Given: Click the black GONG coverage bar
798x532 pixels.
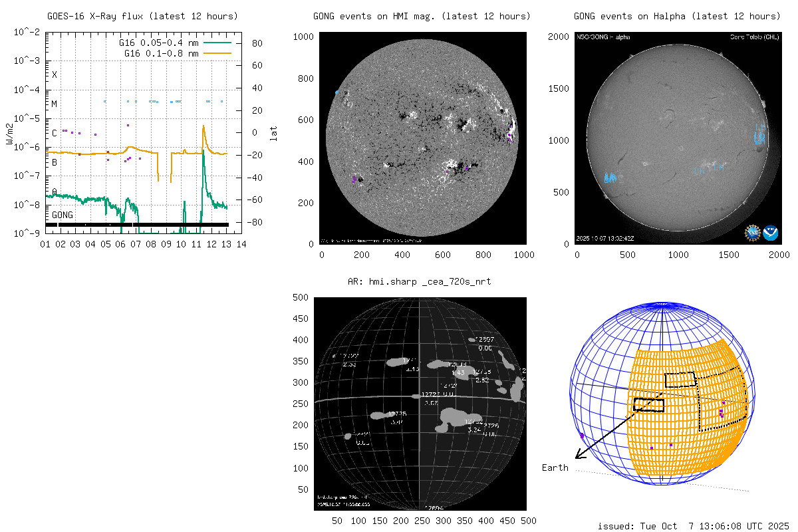Looking at the screenshot, I should pyautogui.click(x=137, y=225).
